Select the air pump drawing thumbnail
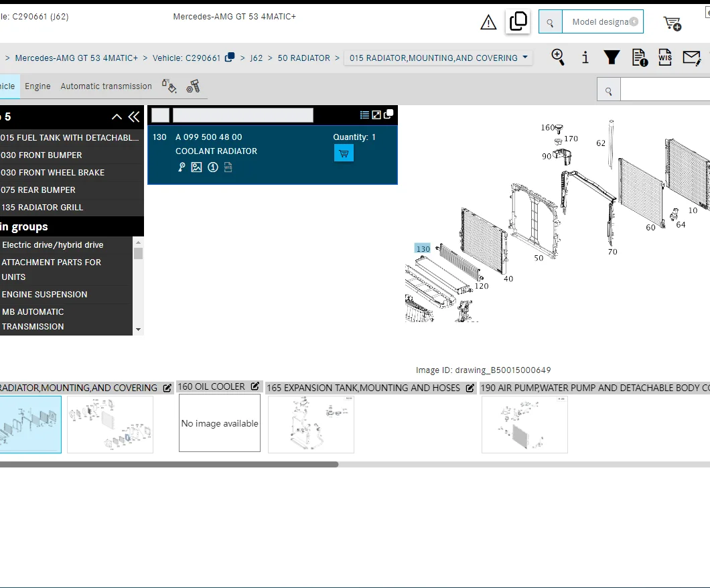The width and height of the screenshot is (710, 588). 525,425
